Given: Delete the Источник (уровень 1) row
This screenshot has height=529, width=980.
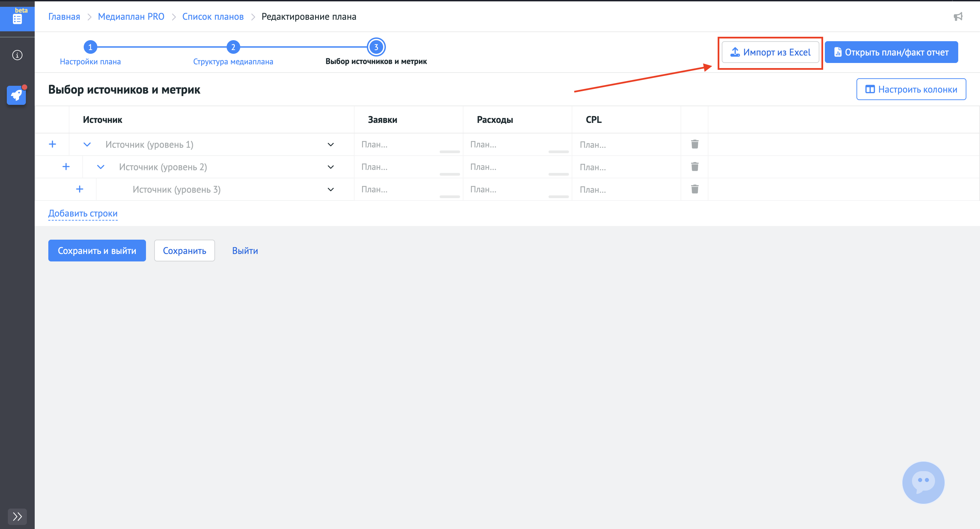Looking at the screenshot, I should 695,144.
